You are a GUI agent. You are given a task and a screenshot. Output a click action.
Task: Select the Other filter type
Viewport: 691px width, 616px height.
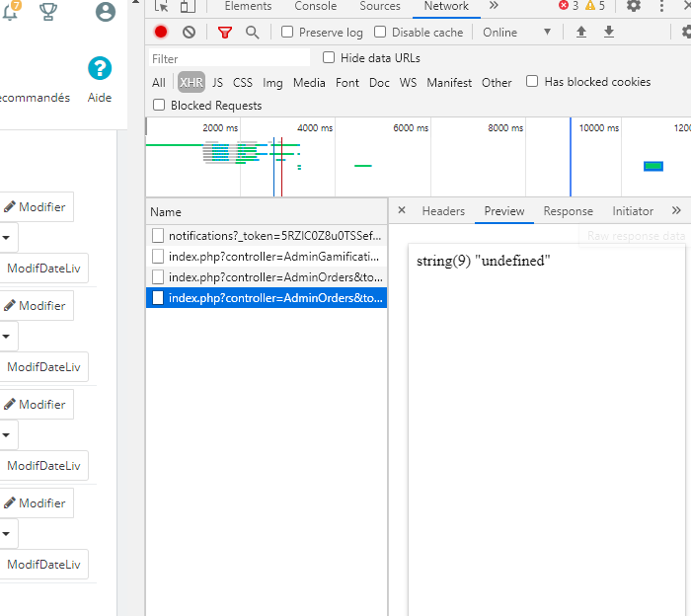(x=497, y=82)
